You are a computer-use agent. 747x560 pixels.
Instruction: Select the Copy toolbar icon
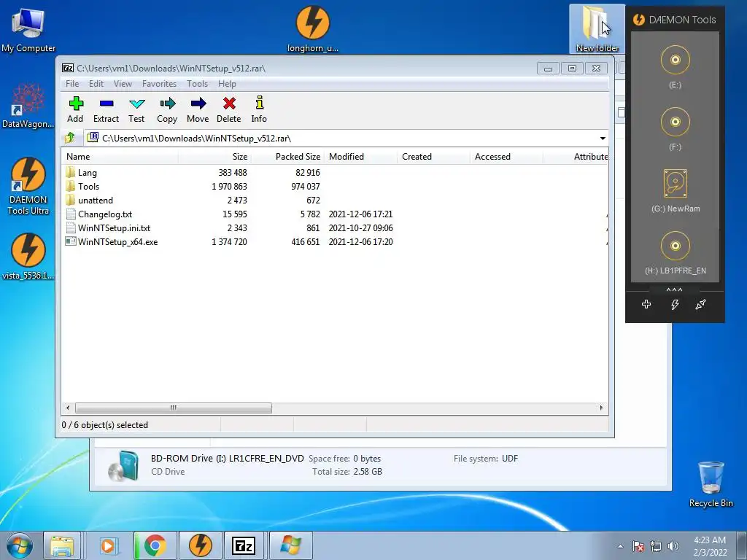point(167,109)
